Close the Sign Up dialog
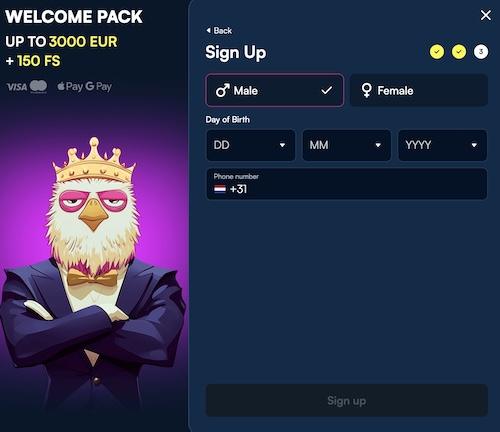 point(486,15)
